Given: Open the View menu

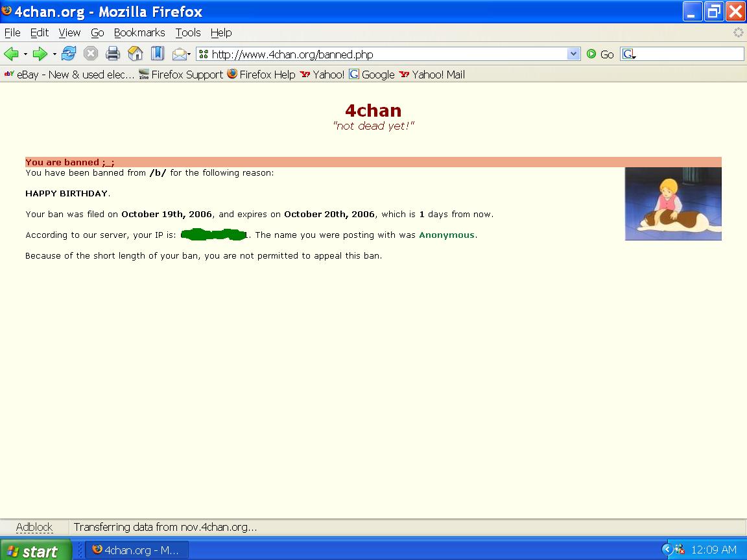Looking at the screenshot, I should (x=69, y=32).
